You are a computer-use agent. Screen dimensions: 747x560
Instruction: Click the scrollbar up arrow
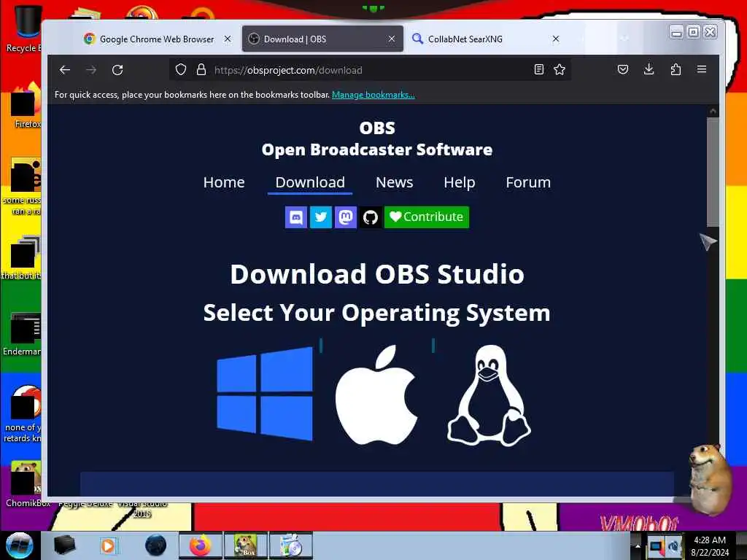713,111
